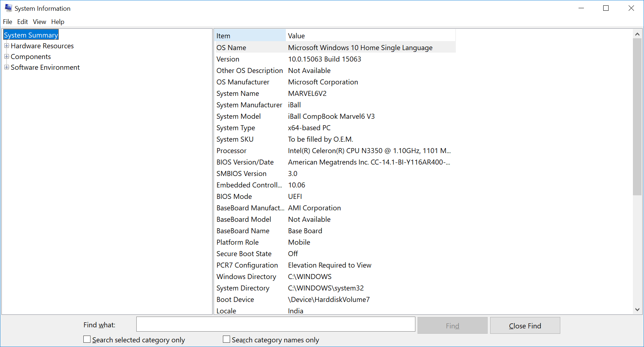Click the Close Find button
Screen dimensions: 644x347
(525, 325)
